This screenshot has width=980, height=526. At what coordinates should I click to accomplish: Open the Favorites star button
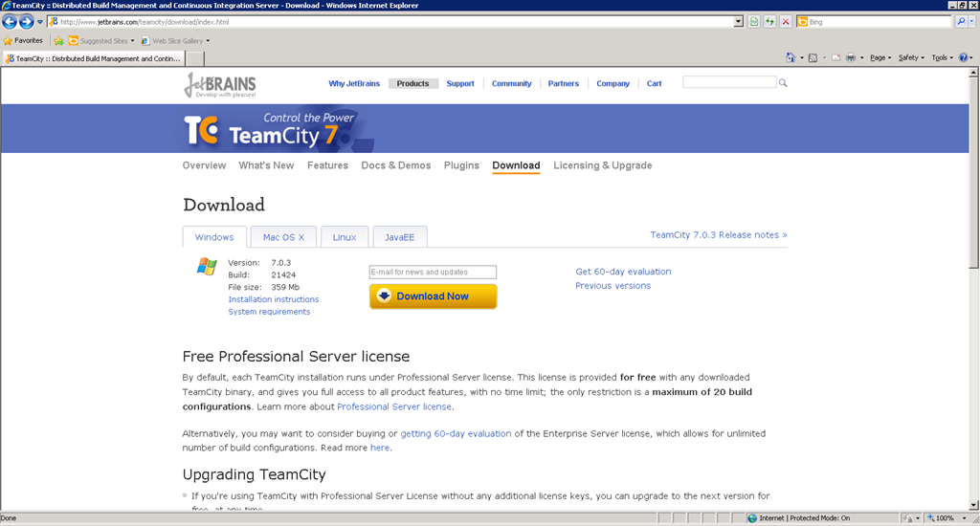(23, 40)
